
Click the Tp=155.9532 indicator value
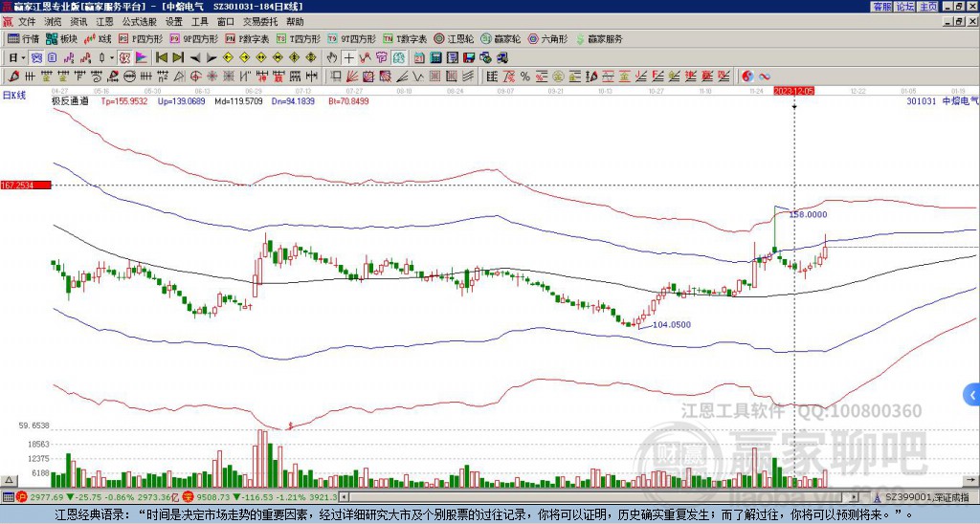tap(124, 101)
